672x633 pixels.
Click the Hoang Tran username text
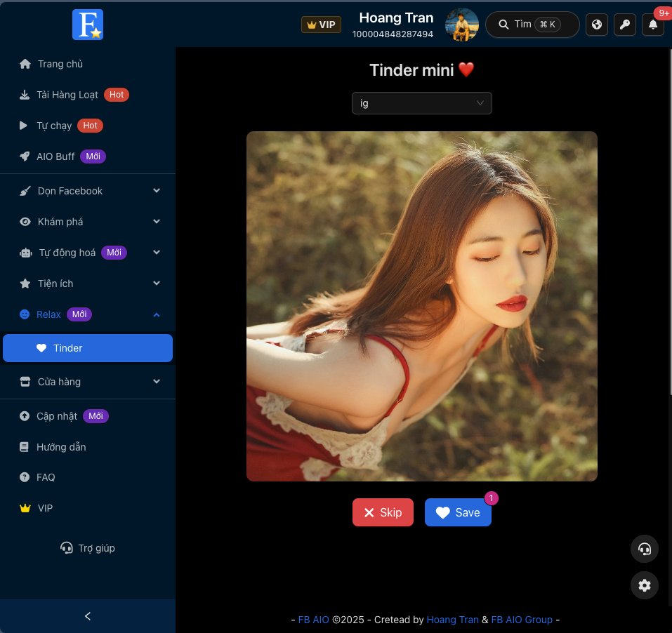coord(396,18)
